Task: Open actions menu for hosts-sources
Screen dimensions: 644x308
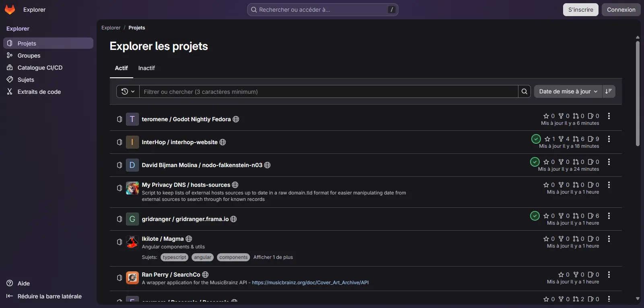Action: pos(609,185)
